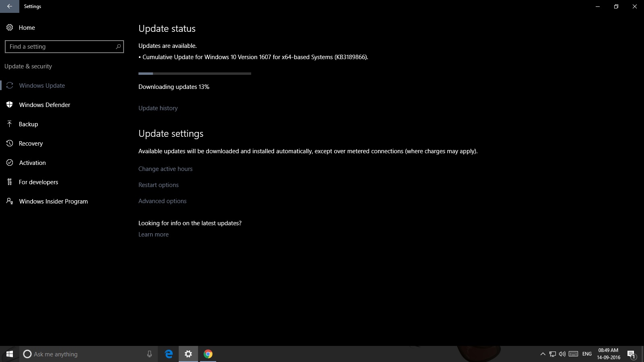Open the Restart options link
The height and width of the screenshot is (362, 644).
(159, 185)
